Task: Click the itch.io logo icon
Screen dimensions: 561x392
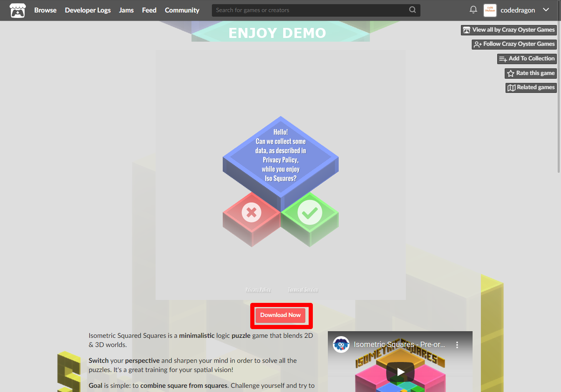Action: click(18, 10)
